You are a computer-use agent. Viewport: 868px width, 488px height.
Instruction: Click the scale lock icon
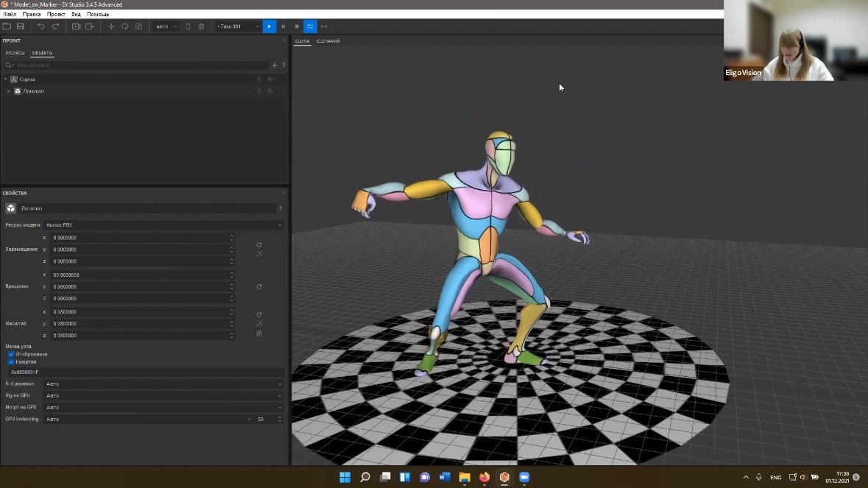(259, 333)
